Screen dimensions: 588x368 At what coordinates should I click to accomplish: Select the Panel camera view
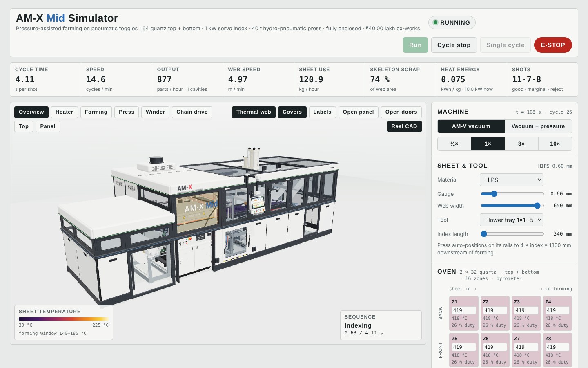(x=48, y=126)
